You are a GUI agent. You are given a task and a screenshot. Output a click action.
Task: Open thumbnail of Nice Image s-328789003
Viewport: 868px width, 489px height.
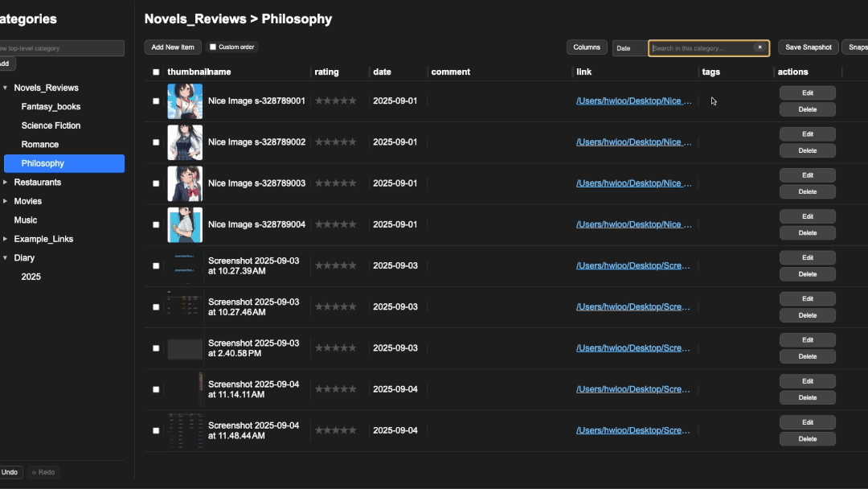click(185, 183)
